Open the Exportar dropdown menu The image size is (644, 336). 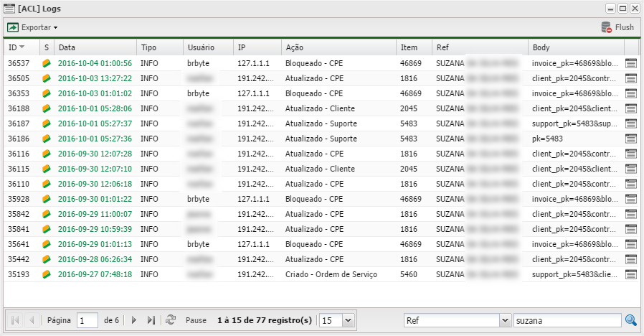point(33,27)
